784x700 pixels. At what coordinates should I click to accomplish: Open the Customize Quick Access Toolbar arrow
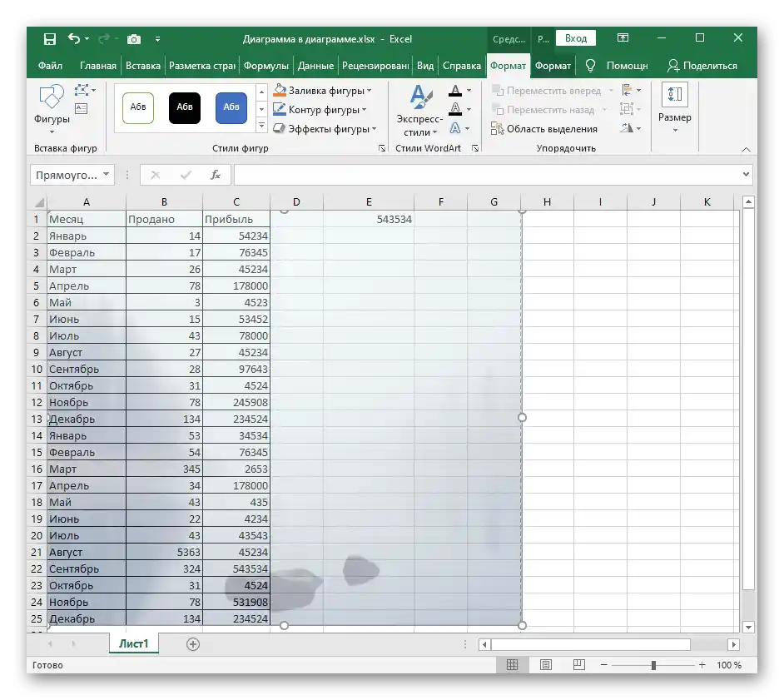coord(157,39)
